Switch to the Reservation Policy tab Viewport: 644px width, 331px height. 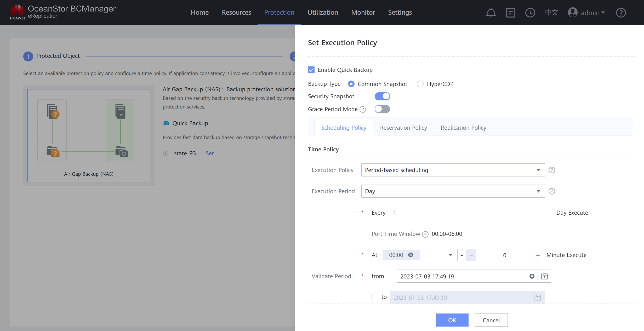pyautogui.click(x=403, y=128)
